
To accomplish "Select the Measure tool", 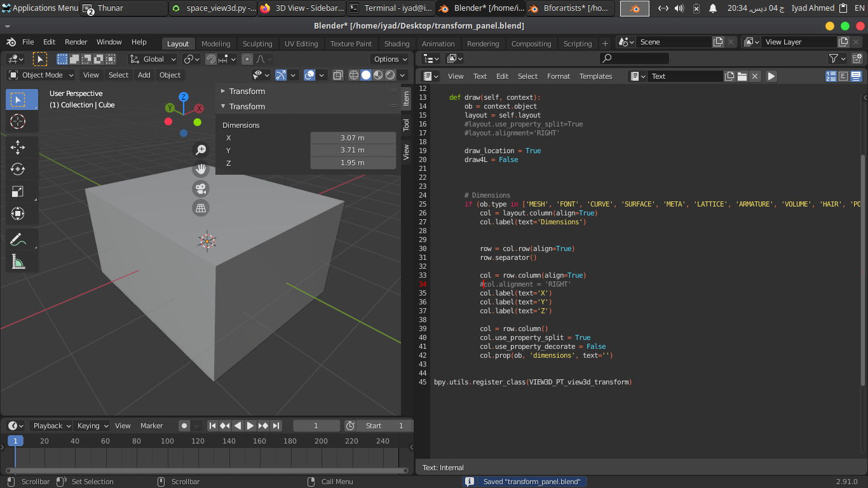I will 18,261.
